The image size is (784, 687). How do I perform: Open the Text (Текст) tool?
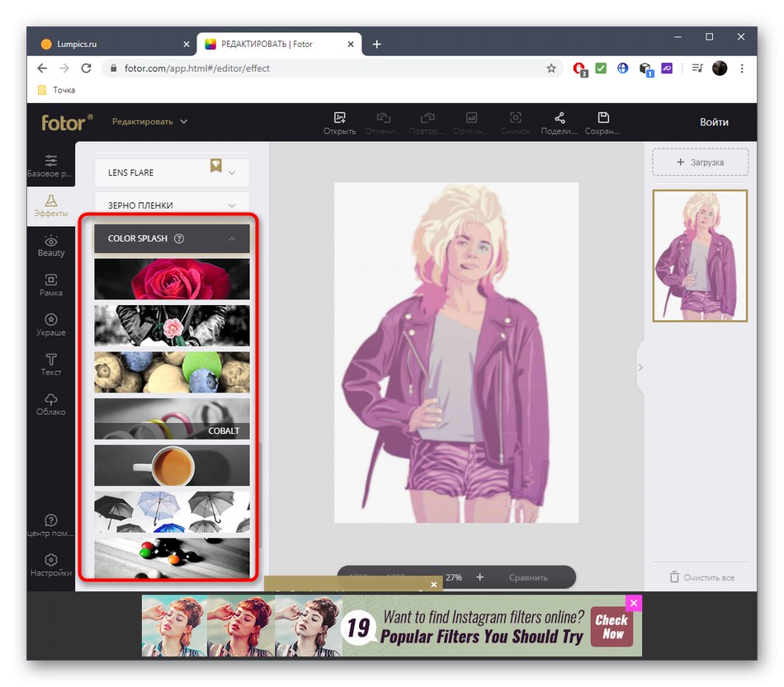click(51, 364)
